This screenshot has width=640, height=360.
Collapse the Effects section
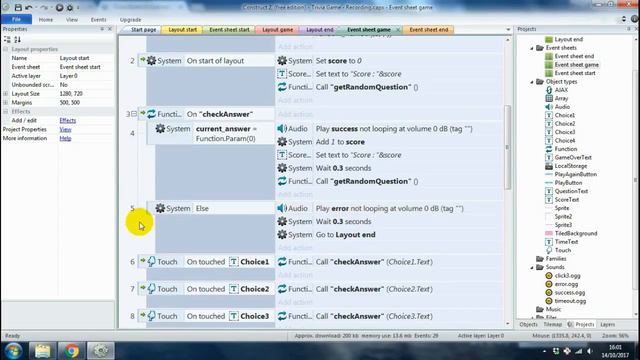[6, 111]
